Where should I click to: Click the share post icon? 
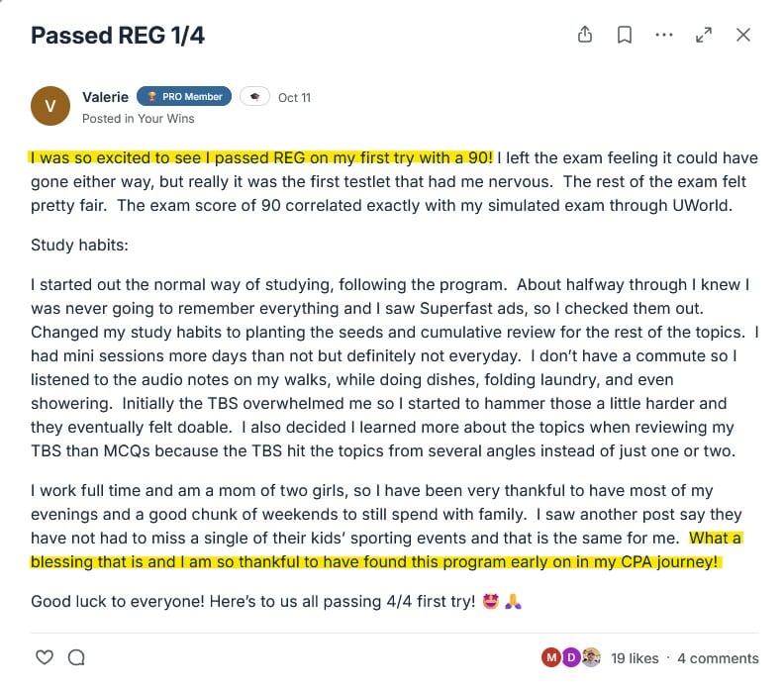pyautogui.click(x=585, y=35)
